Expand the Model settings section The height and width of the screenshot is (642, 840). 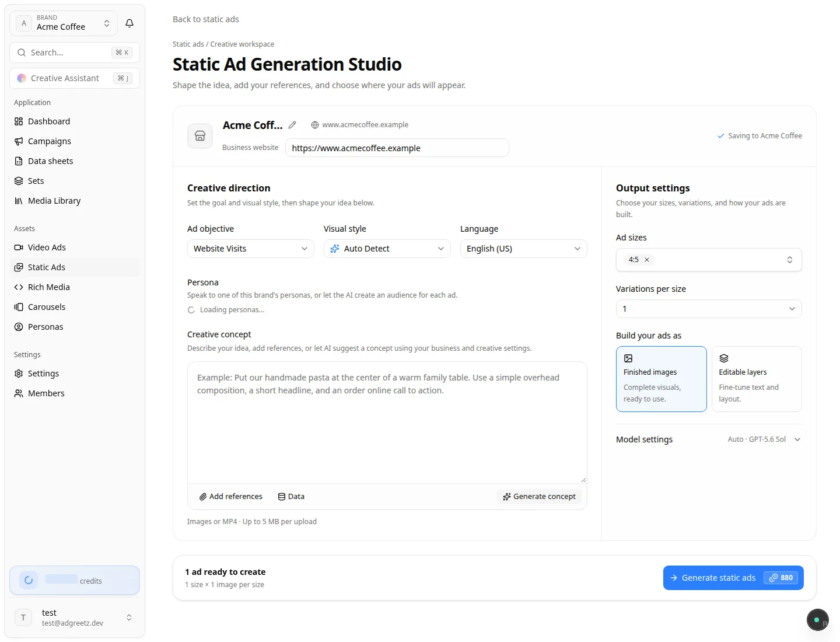[x=709, y=439]
